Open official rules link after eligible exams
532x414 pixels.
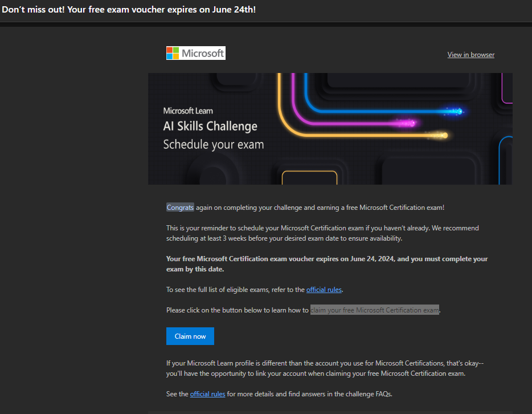coord(324,290)
